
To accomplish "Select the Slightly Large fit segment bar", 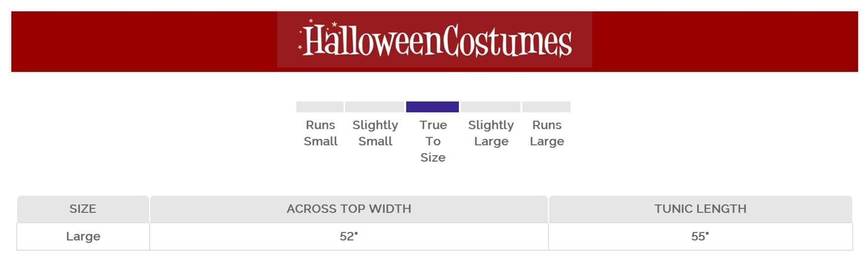I will [x=491, y=107].
